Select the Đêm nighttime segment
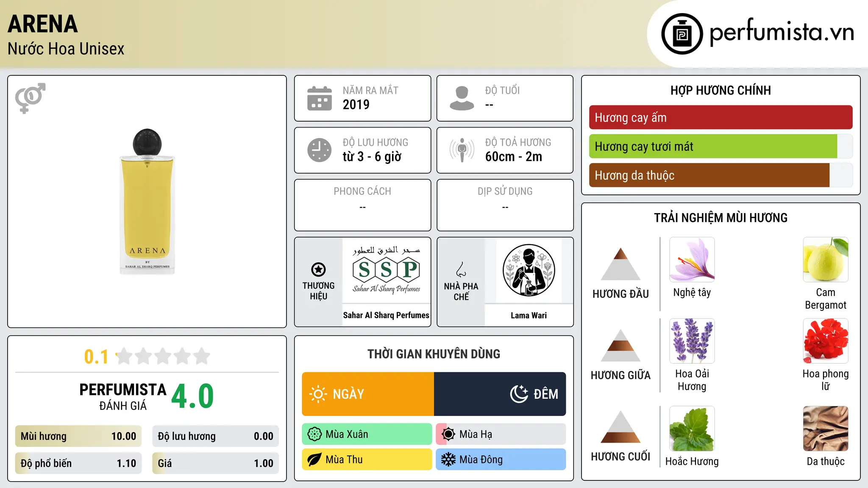The image size is (868, 488). pos(500,394)
